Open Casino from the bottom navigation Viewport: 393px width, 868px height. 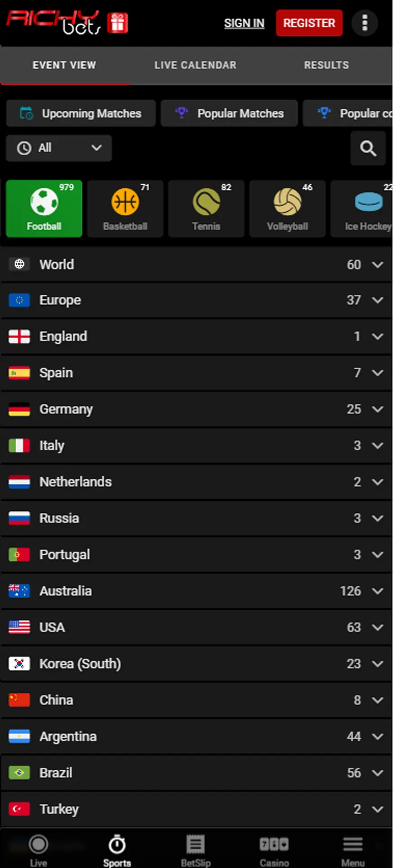274,850
